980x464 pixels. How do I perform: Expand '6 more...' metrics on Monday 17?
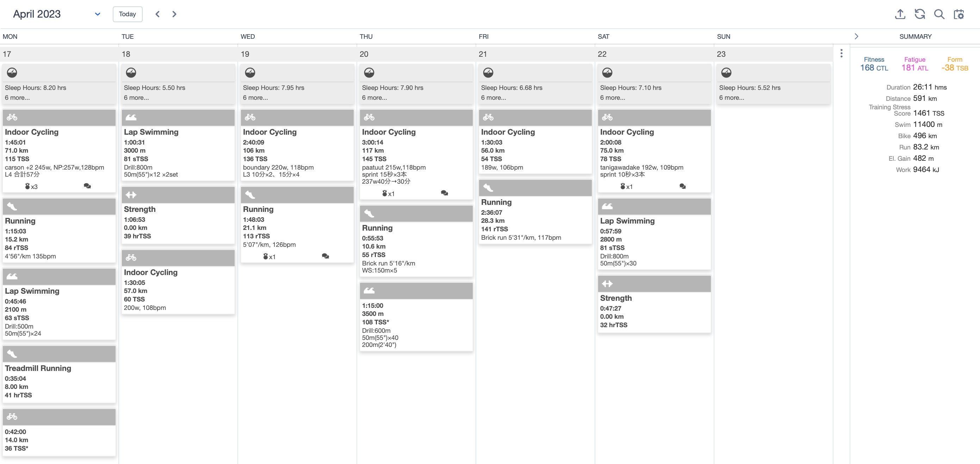coord(17,98)
